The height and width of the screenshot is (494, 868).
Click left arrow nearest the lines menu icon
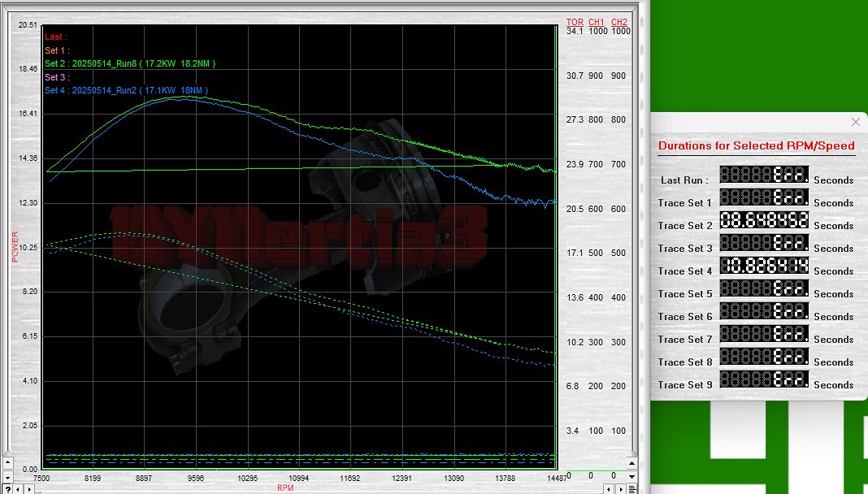609,489
